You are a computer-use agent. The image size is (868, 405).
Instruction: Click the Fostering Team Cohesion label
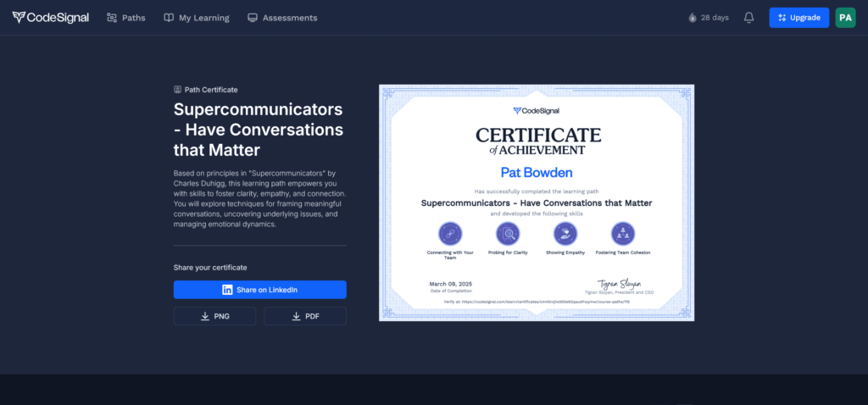pyautogui.click(x=623, y=252)
